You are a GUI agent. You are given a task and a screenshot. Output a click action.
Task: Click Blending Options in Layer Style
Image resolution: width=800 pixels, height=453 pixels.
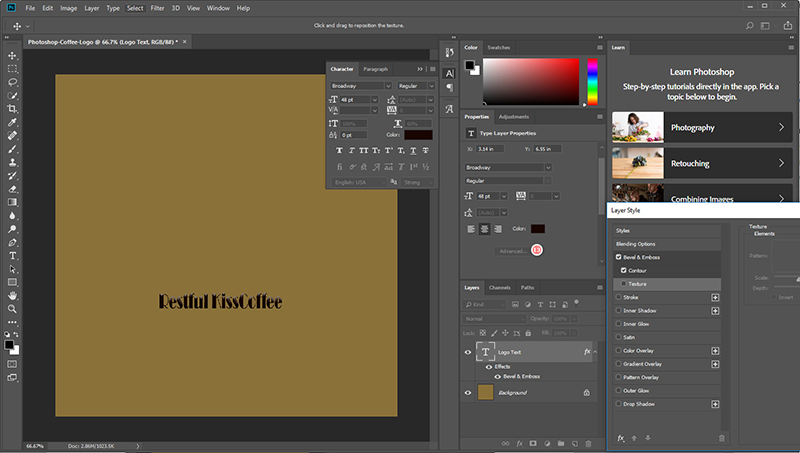pos(637,244)
